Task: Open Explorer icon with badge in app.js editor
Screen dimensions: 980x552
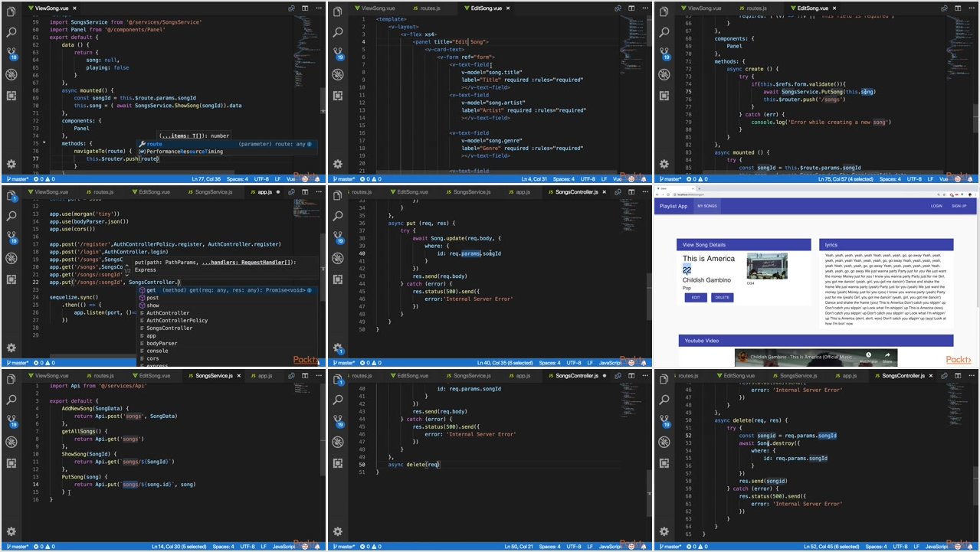Action: pyautogui.click(x=11, y=196)
